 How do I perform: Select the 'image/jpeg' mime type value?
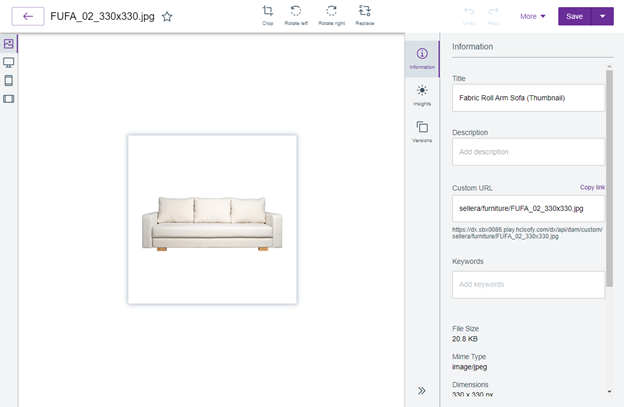click(x=470, y=367)
